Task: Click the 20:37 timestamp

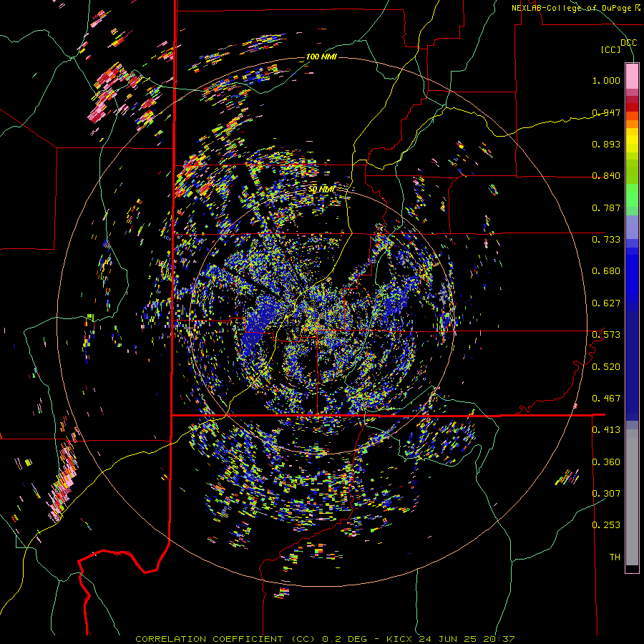Action: pyautogui.click(x=499, y=639)
